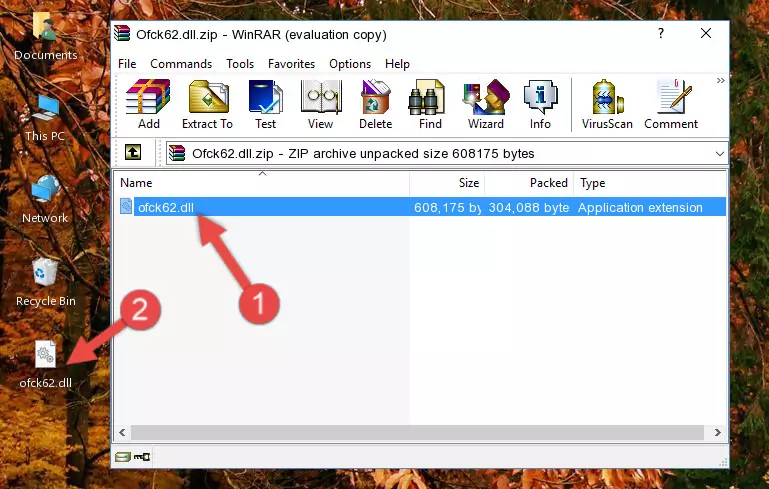The image size is (769, 489).
Task: Open the Help menu
Action: click(x=397, y=64)
